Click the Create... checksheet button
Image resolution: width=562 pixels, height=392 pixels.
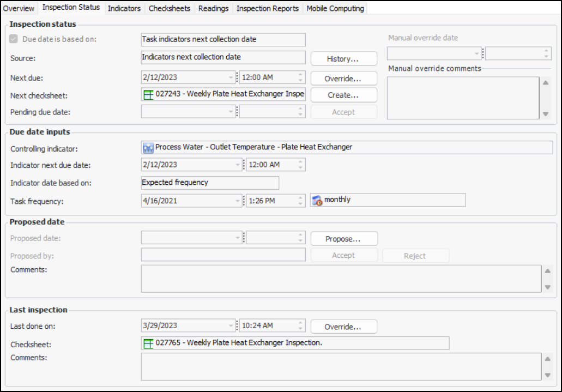coord(343,95)
